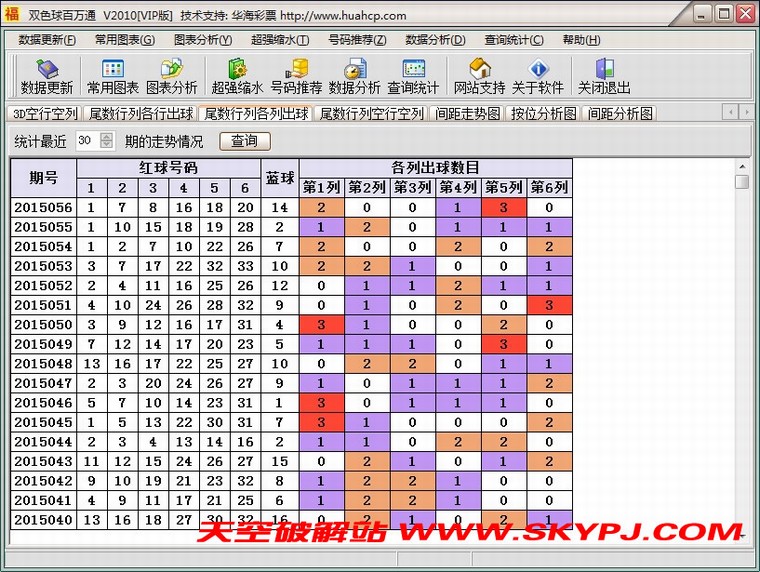
Task: Open the 帮助(H) menu
Action: tap(581, 40)
